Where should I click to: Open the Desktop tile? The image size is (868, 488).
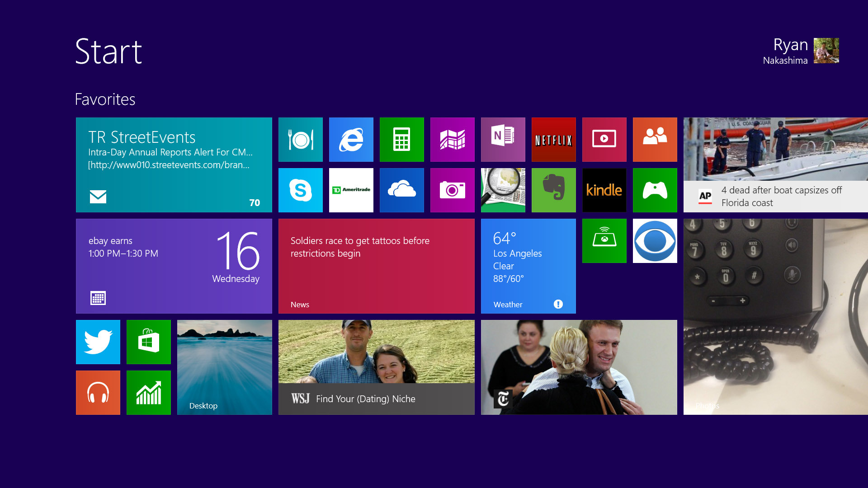224,367
